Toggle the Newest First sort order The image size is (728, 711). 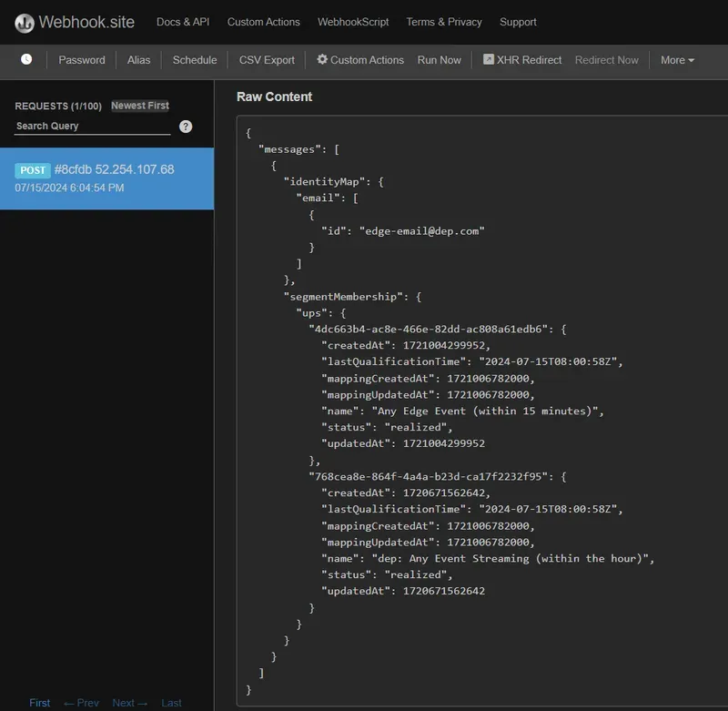(140, 106)
